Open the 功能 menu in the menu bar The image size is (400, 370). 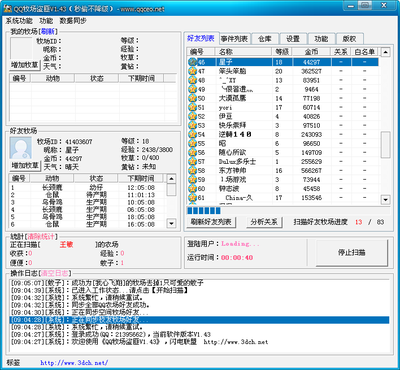[x=46, y=21]
